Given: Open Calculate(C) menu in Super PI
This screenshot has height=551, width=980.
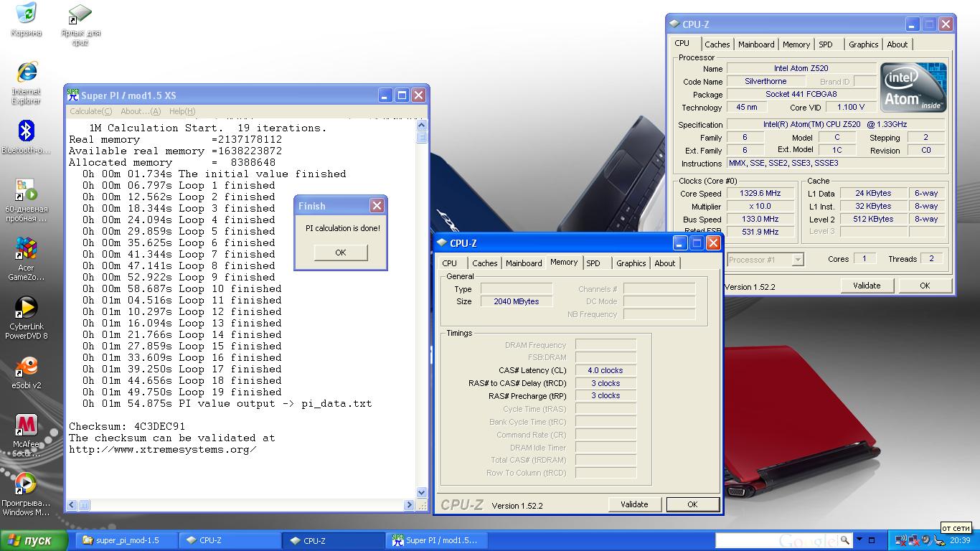Looking at the screenshot, I should pos(90,111).
